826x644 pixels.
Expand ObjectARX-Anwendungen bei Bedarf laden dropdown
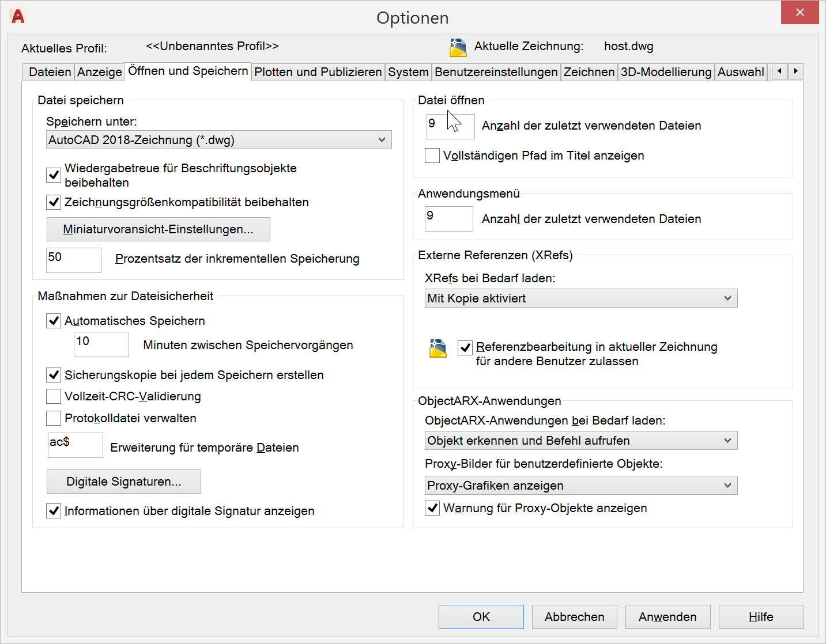(x=580, y=441)
